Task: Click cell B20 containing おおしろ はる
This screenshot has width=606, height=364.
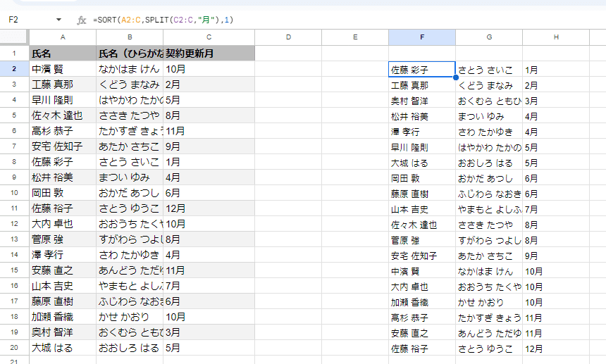Action: pyautogui.click(x=130, y=347)
